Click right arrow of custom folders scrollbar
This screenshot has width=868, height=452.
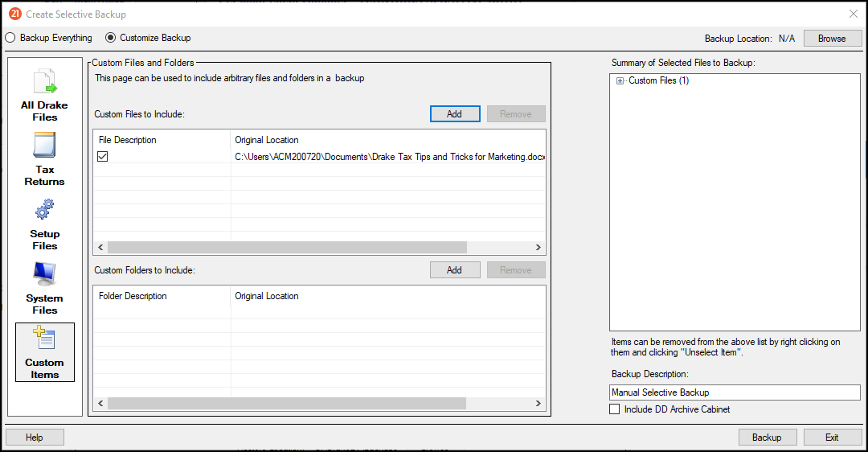pos(538,403)
